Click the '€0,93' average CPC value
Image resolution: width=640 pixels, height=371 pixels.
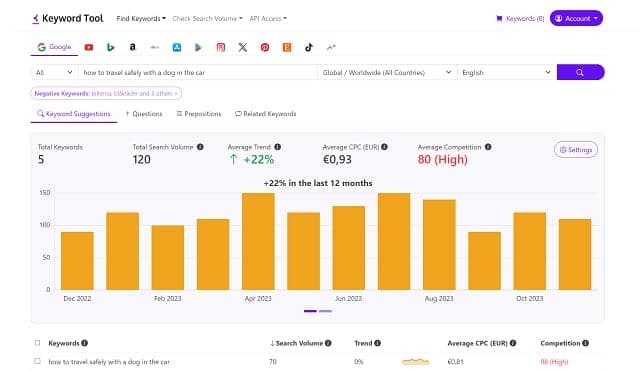click(x=337, y=160)
